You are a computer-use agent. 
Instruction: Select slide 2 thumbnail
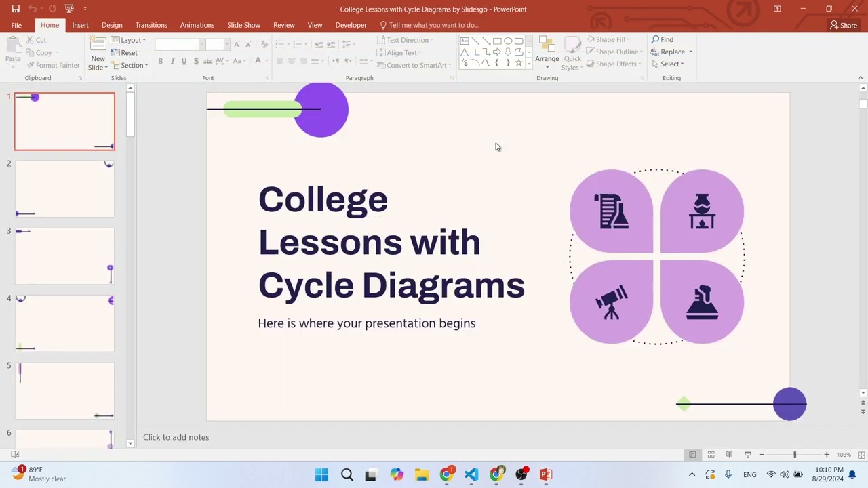click(x=64, y=188)
